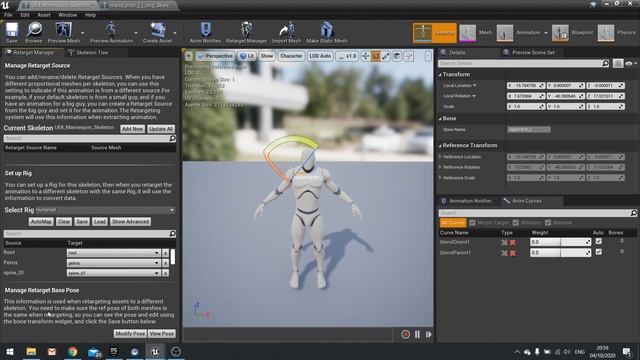This screenshot has width=640, height=360.
Task: Select the translate gizmo in viewport toolbar
Action: 365,56
